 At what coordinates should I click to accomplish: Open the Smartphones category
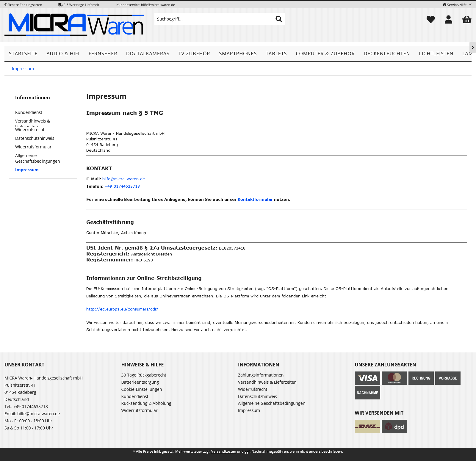point(238,54)
